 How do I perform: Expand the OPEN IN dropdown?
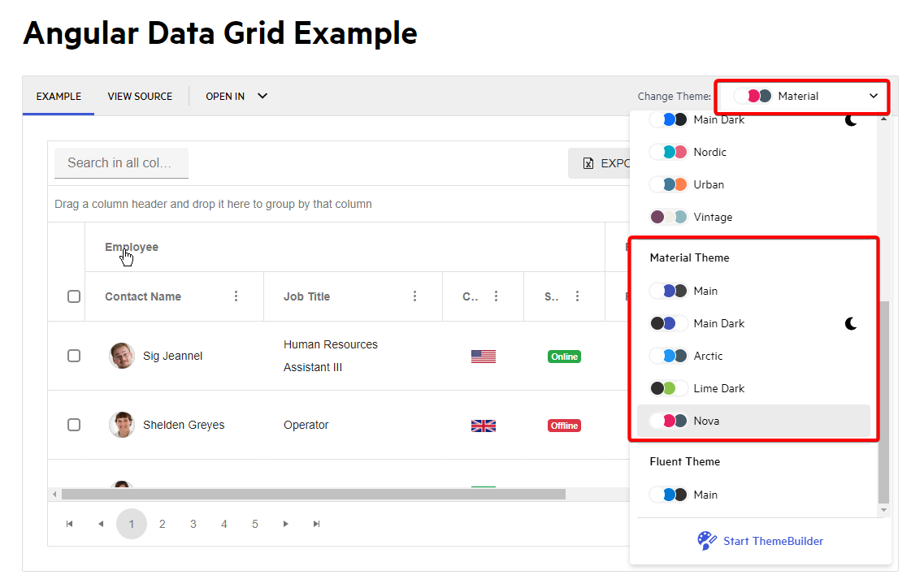(x=236, y=96)
